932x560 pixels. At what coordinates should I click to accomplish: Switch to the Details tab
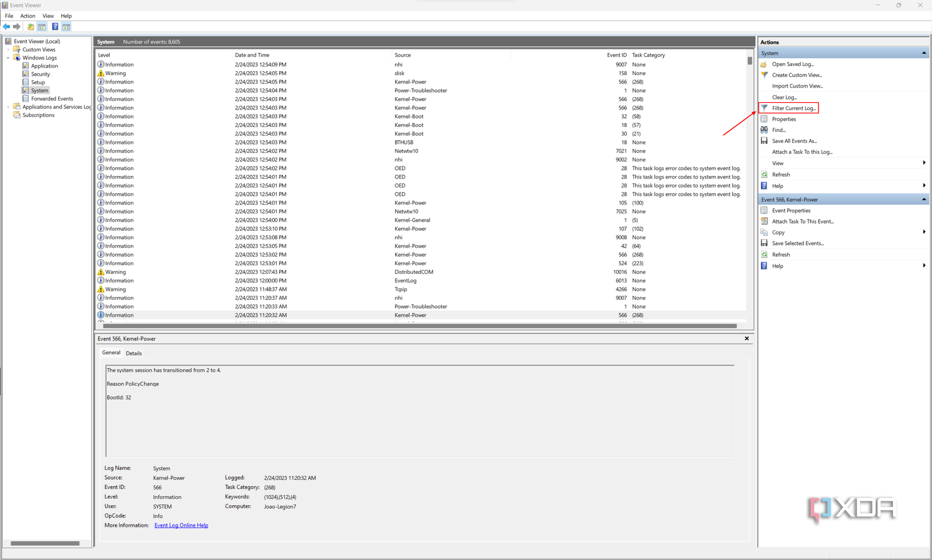[x=133, y=352]
